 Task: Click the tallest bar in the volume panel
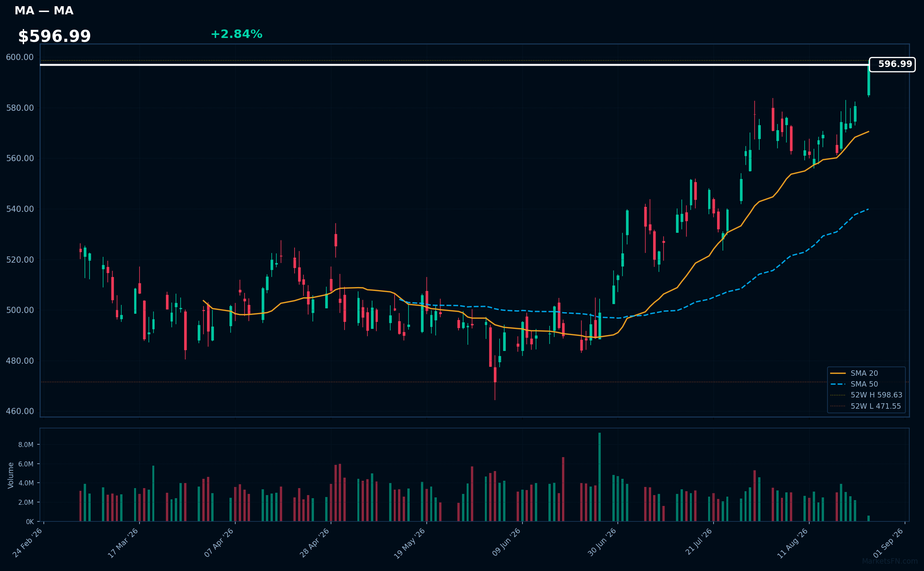point(600,477)
